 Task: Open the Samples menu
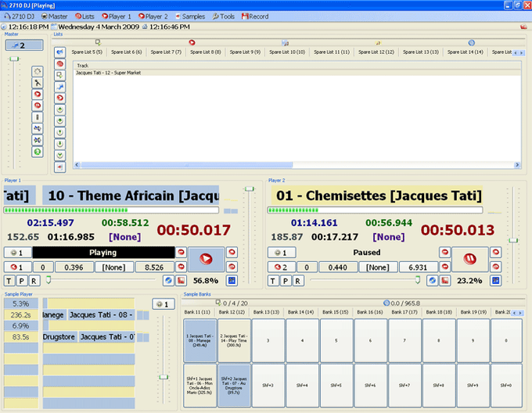190,16
